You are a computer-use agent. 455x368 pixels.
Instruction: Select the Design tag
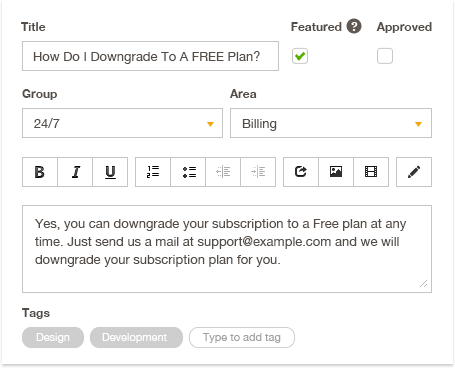click(53, 337)
